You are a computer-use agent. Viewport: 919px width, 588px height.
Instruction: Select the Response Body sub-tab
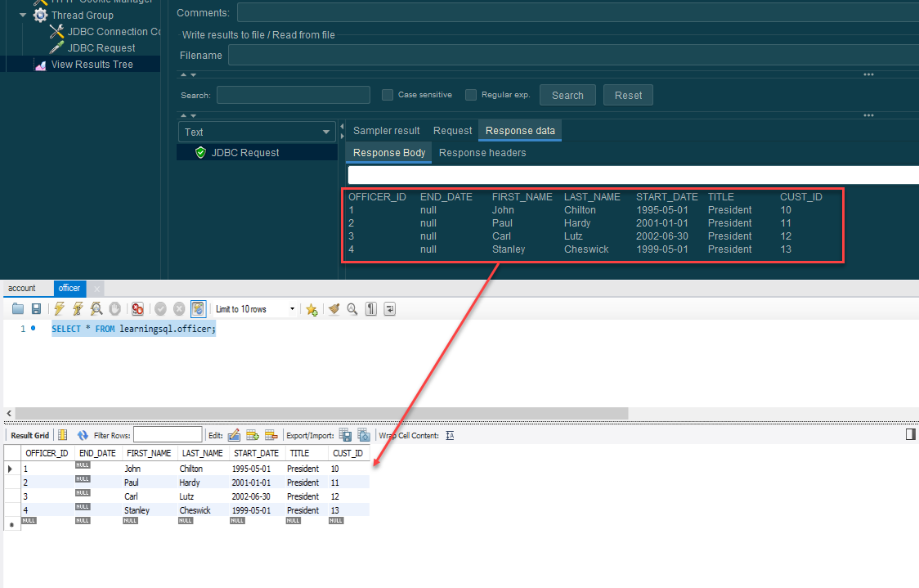pyautogui.click(x=388, y=152)
